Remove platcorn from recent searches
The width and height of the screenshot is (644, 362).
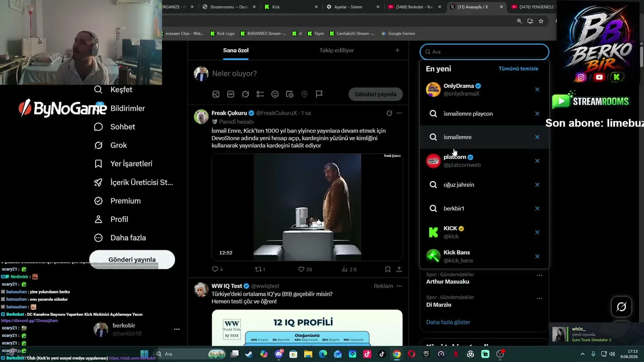pos(537,161)
